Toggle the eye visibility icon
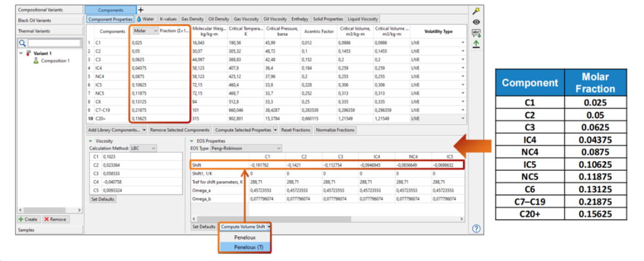Screen dimensions: 644x261 476,22
